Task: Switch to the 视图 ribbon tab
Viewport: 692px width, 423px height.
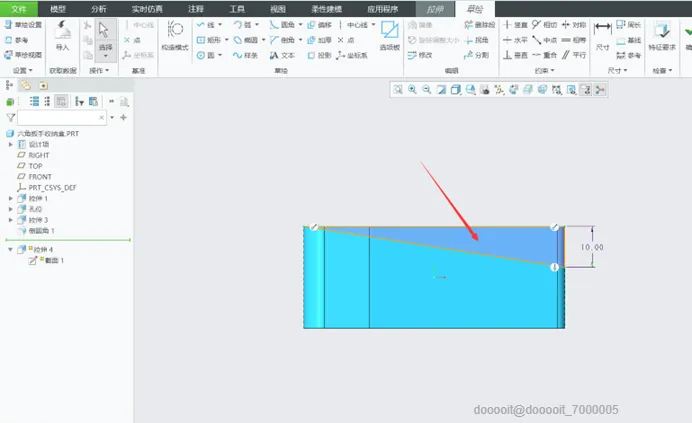Action: click(278, 9)
